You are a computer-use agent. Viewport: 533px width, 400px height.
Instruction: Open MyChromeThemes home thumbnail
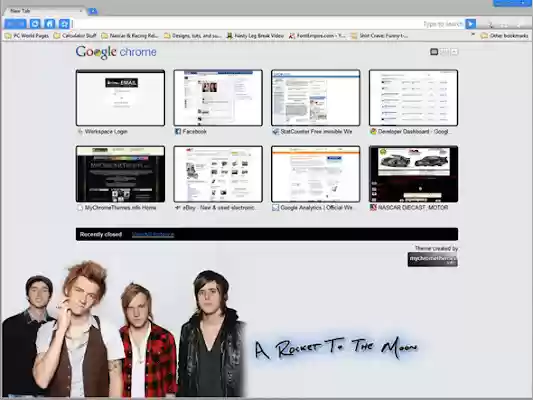click(120, 174)
